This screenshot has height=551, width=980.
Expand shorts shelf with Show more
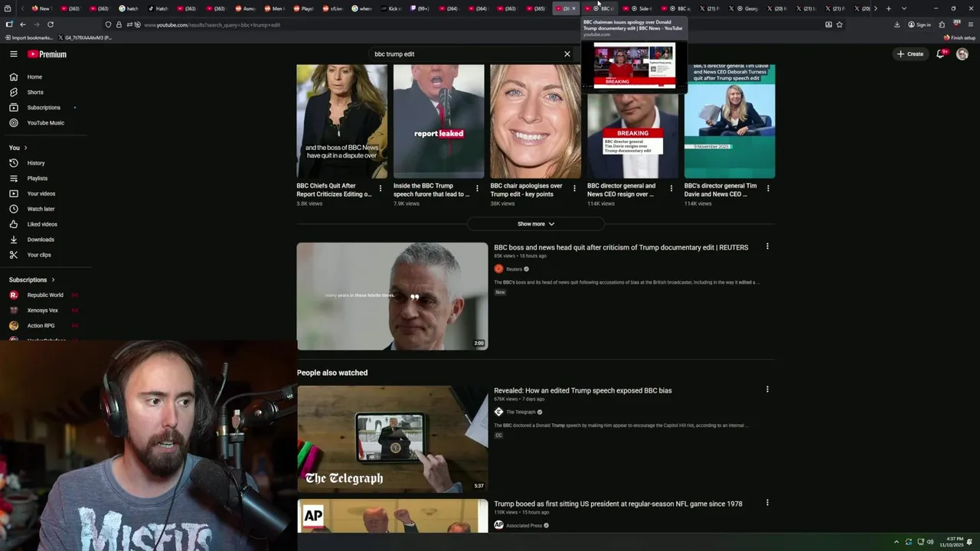pyautogui.click(x=535, y=224)
